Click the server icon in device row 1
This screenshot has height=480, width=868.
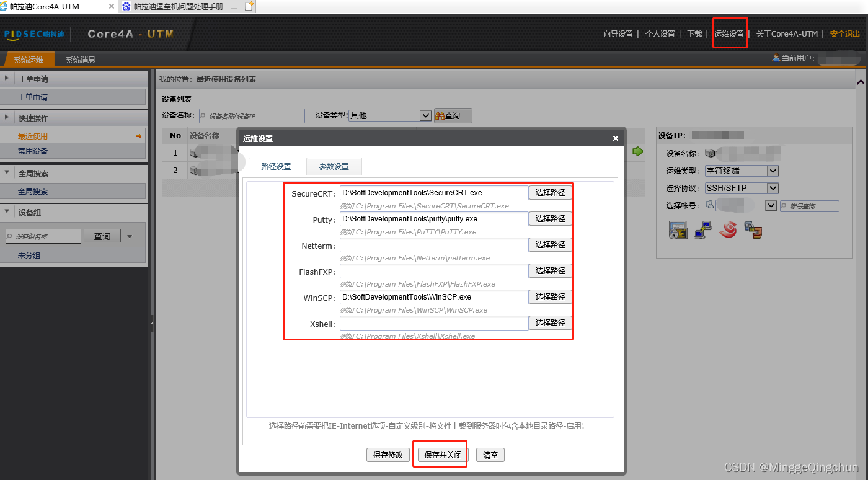(194, 152)
